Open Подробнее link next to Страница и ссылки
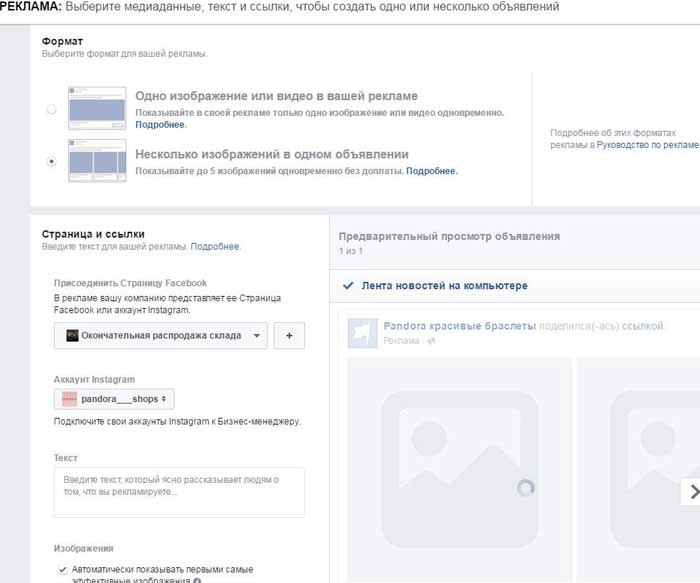This screenshot has width=700, height=583. tap(215, 246)
